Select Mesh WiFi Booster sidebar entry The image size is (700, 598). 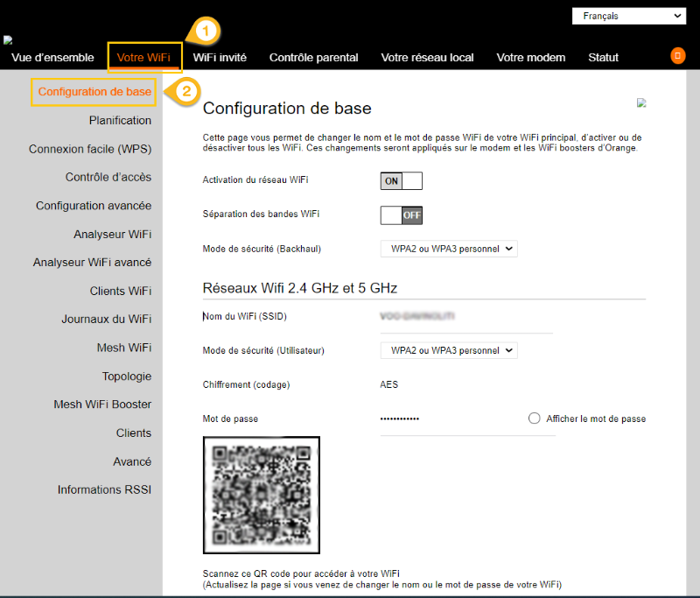click(102, 405)
